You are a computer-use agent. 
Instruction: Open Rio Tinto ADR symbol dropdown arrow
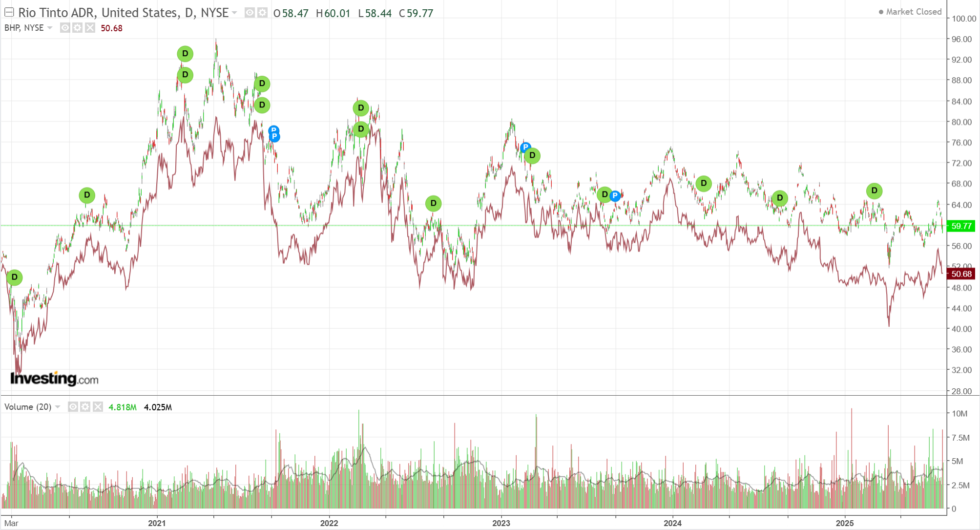click(235, 13)
